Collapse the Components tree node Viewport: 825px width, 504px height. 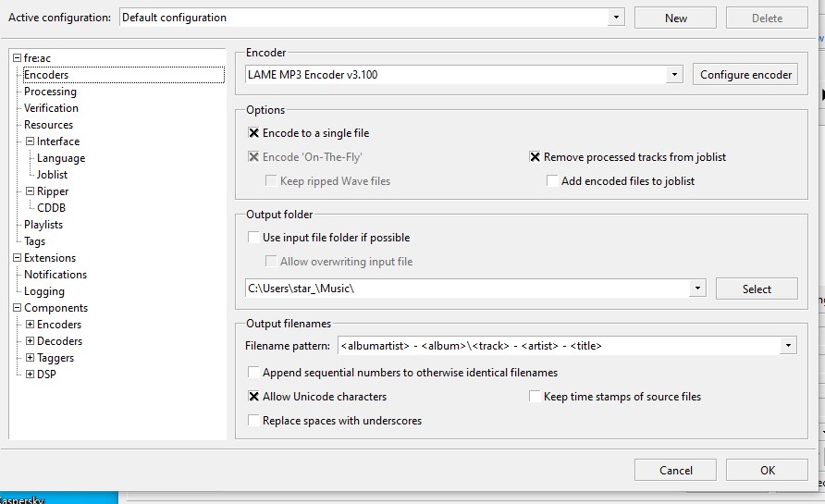pyautogui.click(x=18, y=308)
